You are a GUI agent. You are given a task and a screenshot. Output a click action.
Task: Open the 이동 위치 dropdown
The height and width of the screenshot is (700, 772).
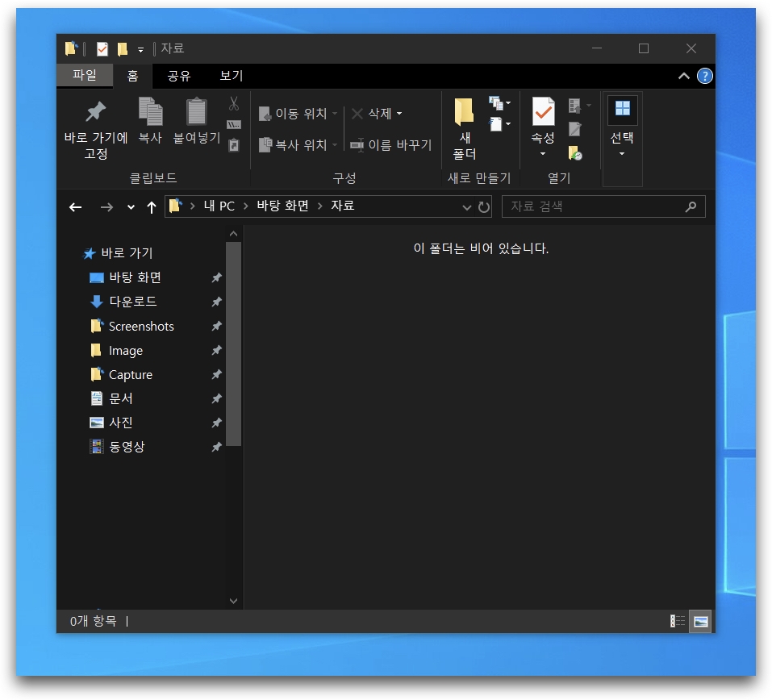tap(335, 114)
